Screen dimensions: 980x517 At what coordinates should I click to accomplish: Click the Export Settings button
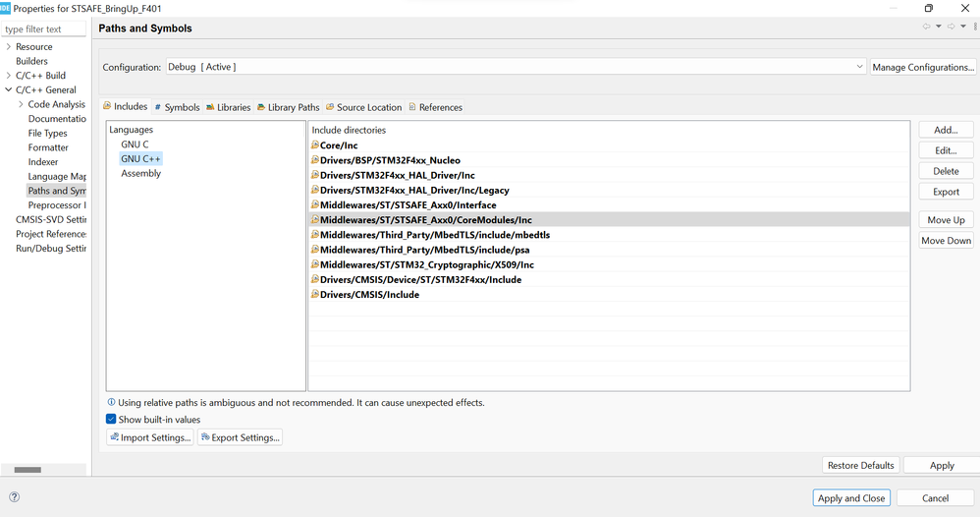240,436
